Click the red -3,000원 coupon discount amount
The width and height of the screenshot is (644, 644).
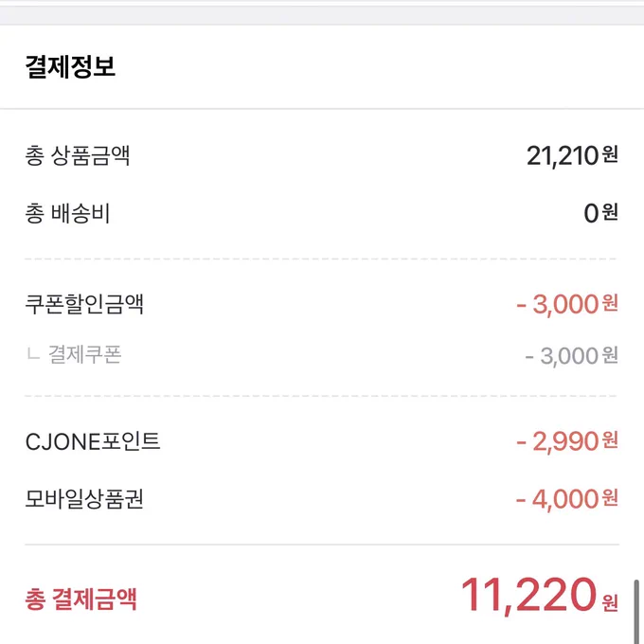click(567, 304)
